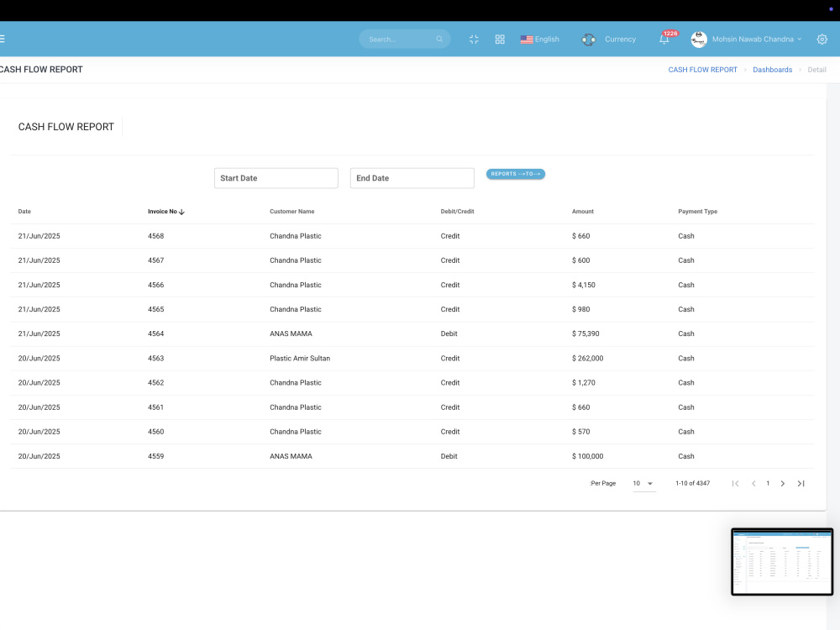Viewport: 840px width, 630px height.
Task: Click the REPORTS -->TO--> button
Action: click(x=516, y=174)
